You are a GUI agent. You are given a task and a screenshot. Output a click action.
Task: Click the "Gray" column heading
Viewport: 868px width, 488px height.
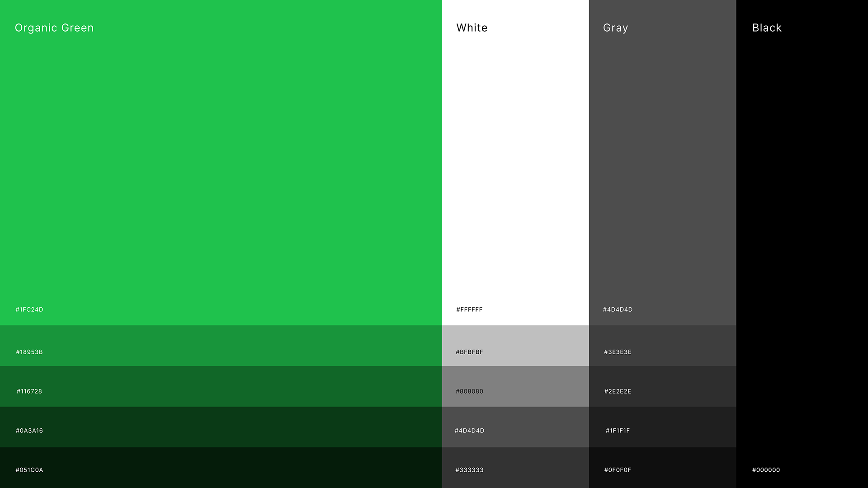coord(615,28)
